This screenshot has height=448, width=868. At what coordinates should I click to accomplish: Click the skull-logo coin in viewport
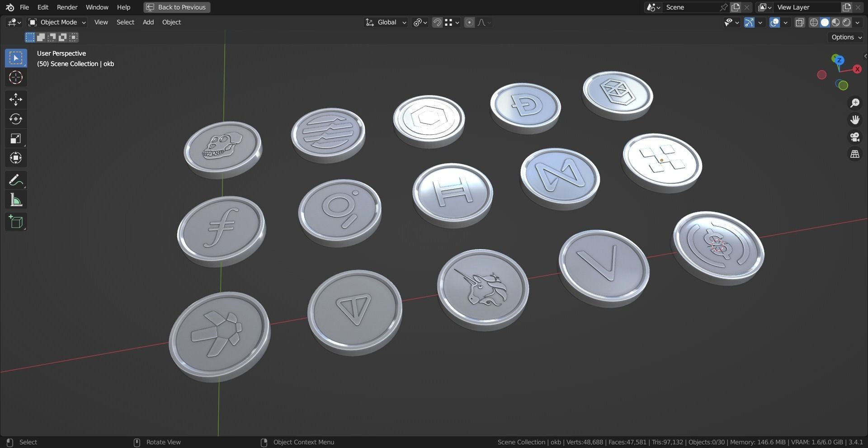[x=222, y=149]
